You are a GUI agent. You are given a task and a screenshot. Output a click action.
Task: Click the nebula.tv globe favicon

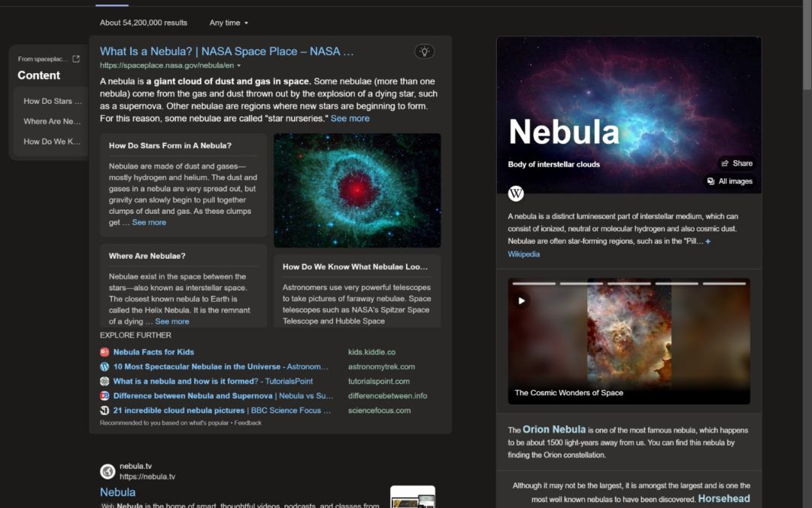pos(108,471)
